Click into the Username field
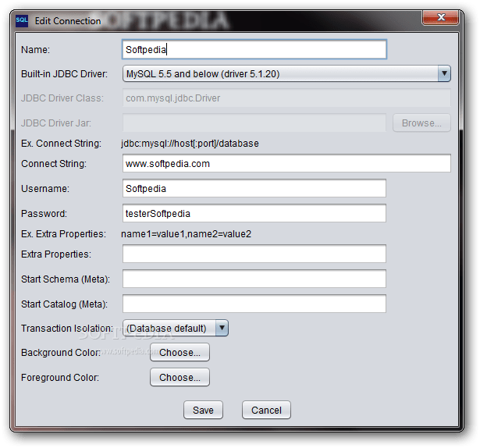480x448 pixels. point(254,188)
